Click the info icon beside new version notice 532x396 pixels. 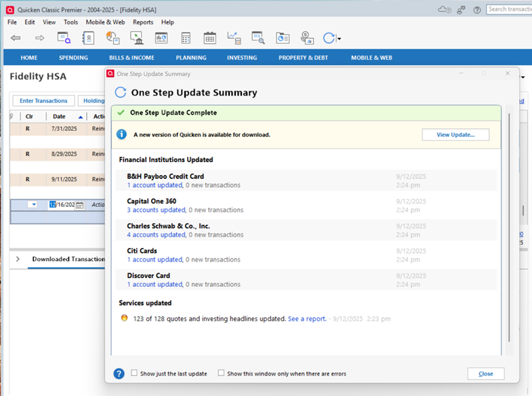(x=121, y=134)
